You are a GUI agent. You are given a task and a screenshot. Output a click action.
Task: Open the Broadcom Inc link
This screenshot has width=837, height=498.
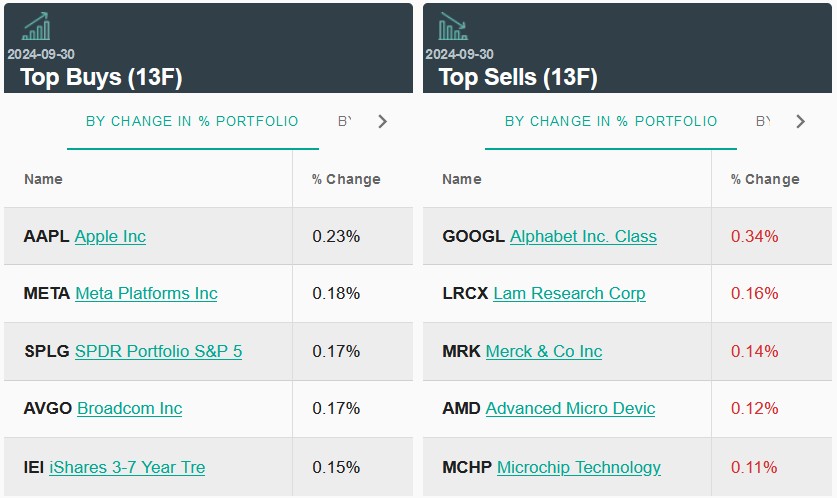click(130, 409)
